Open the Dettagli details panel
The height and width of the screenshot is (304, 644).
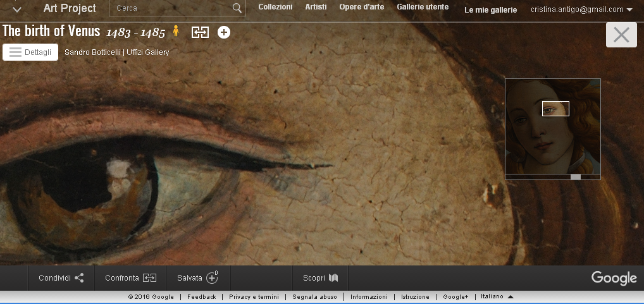tap(30, 52)
